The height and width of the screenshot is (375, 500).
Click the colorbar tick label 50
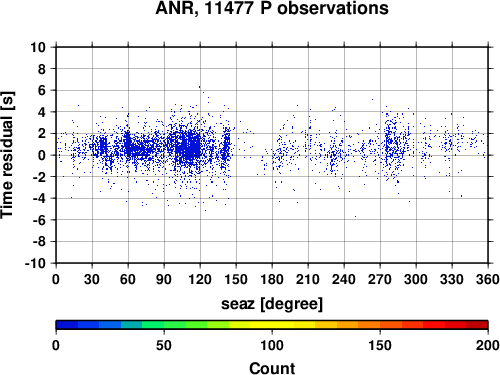pyautogui.click(x=164, y=345)
